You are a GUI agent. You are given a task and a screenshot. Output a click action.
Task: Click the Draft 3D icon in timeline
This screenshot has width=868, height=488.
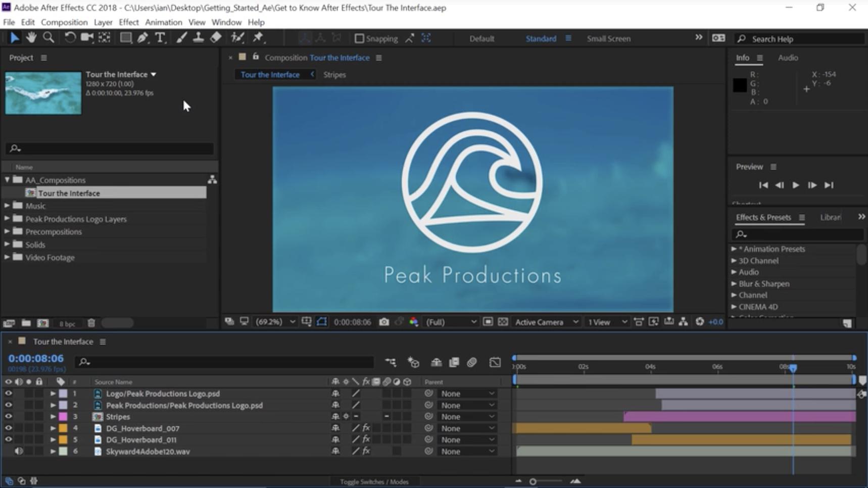[414, 362]
